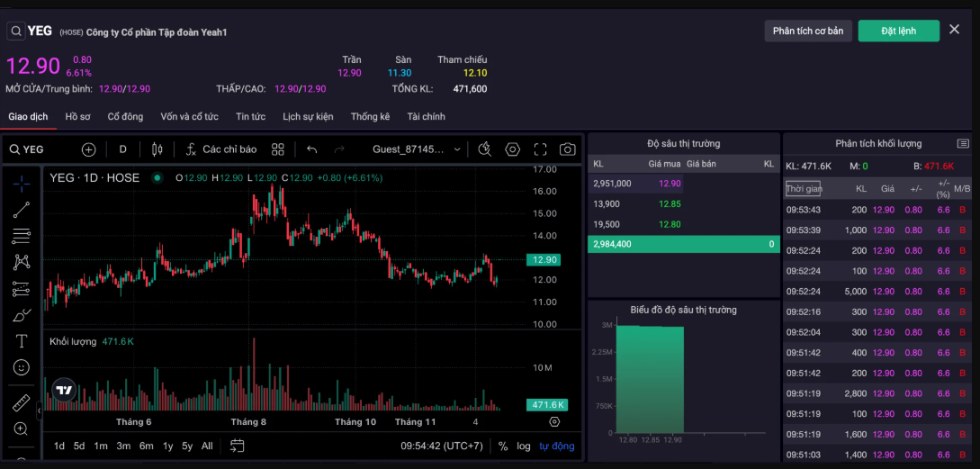The height and width of the screenshot is (469, 980).
Task: Set chart range to 1y
Action: tap(168, 446)
